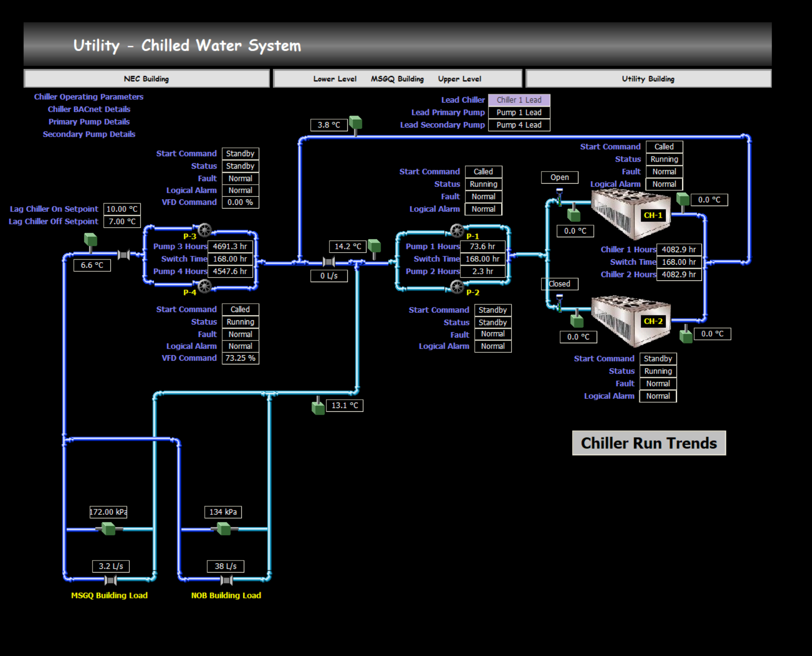
Task: Select the CH-1 chiller graphic
Action: coord(631,214)
